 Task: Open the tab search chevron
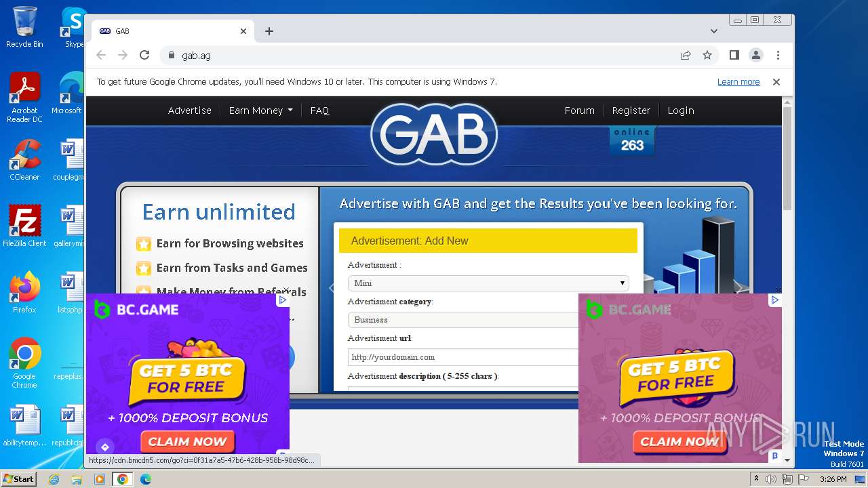(x=713, y=31)
